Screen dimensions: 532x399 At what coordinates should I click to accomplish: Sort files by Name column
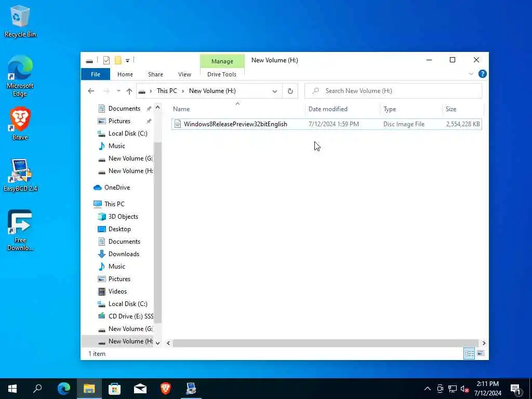pyautogui.click(x=181, y=109)
